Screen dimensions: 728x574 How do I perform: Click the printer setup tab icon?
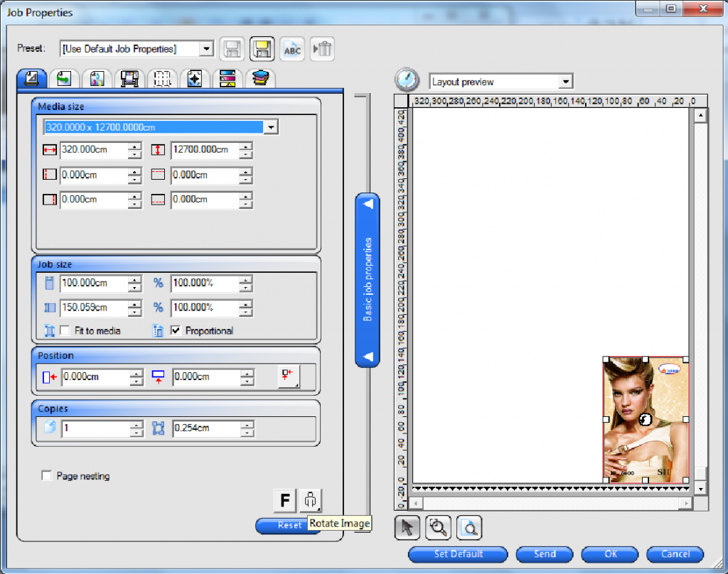coord(129,79)
